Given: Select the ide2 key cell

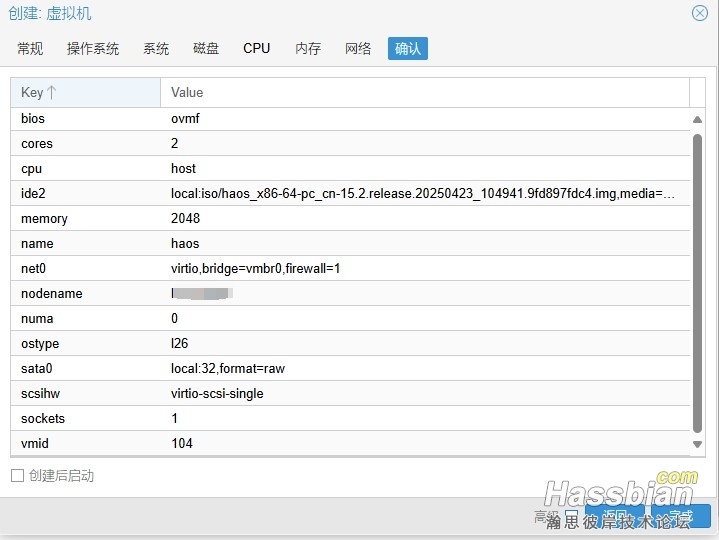Looking at the screenshot, I should pos(85,193).
